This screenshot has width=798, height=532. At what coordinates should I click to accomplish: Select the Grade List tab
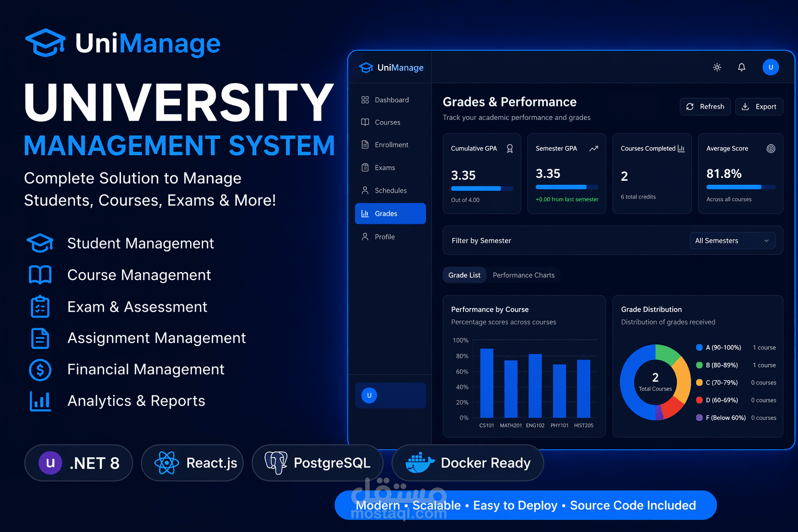click(464, 275)
